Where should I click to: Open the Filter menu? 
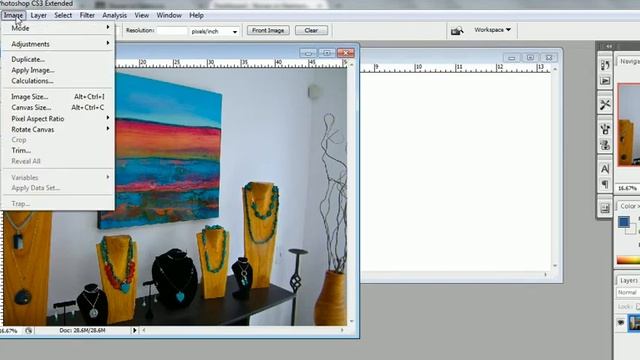[87, 16]
